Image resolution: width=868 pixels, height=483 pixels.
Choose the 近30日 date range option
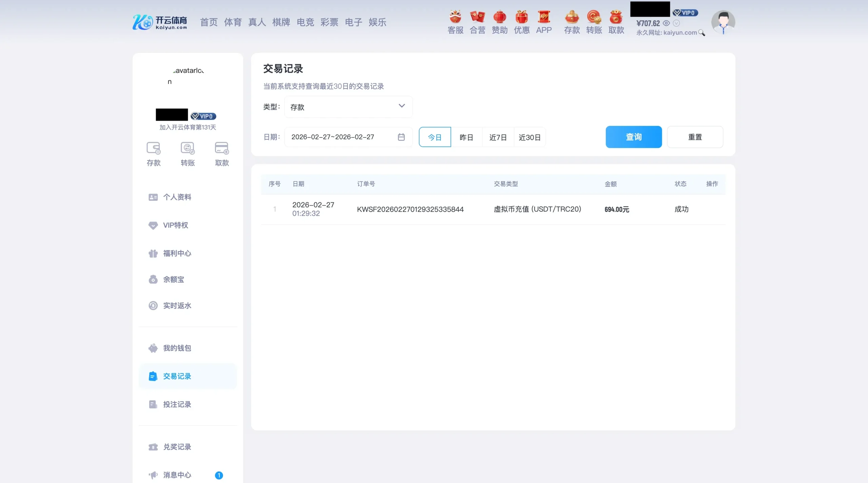point(530,137)
